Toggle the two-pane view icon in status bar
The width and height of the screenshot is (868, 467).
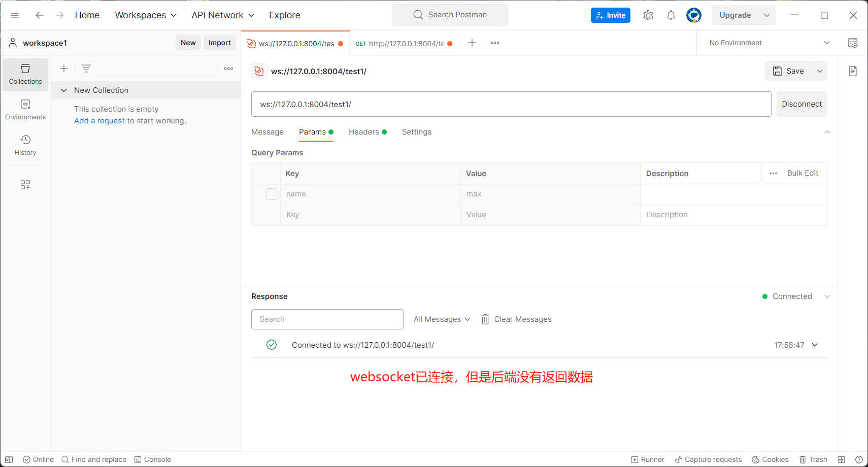coord(841,459)
